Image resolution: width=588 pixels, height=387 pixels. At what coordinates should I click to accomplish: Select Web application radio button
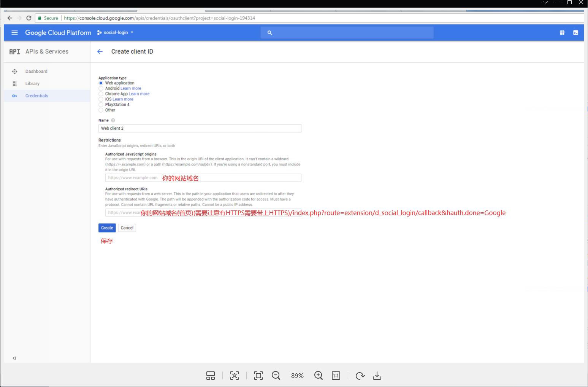point(101,83)
